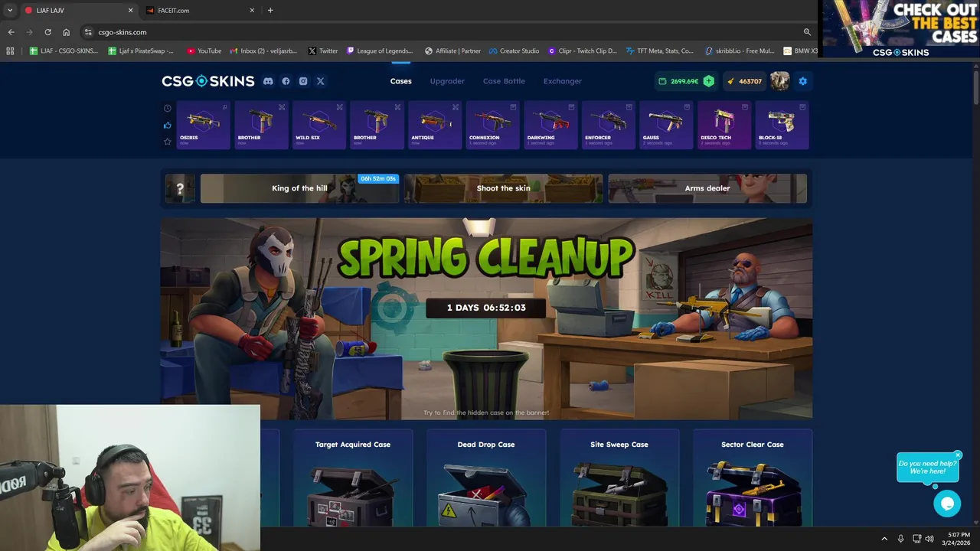Open the Upgrader tab
Image resolution: width=980 pixels, height=551 pixels.
(447, 81)
